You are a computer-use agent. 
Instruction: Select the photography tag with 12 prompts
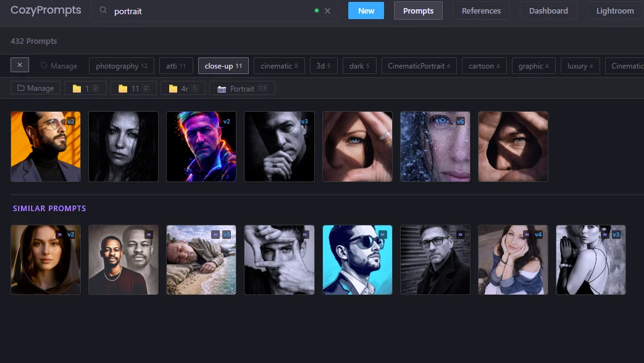coord(121,65)
